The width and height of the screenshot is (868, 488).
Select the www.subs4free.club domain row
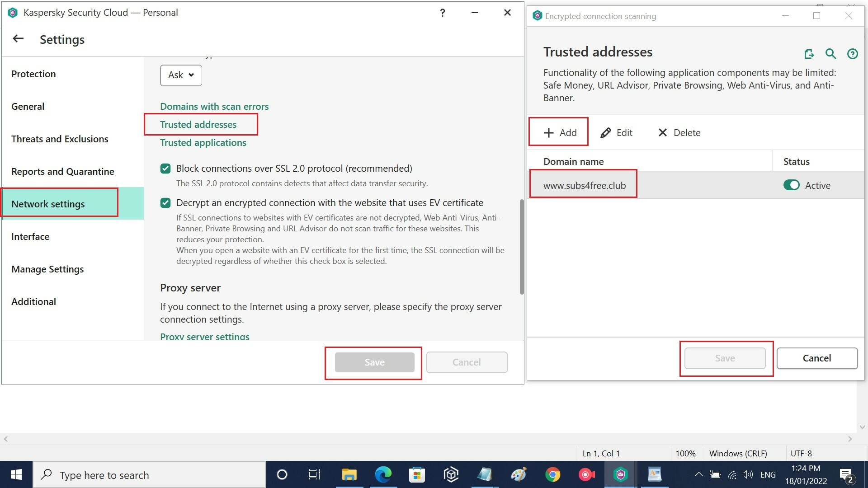click(584, 185)
